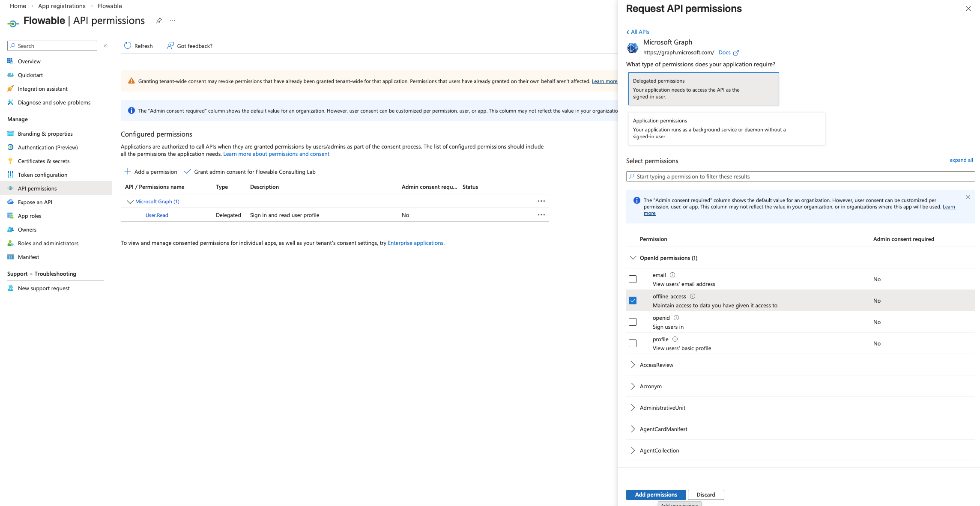Screen dimensions: 980x506
Task: Open the Enterprise applications link
Action: tap(415, 243)
